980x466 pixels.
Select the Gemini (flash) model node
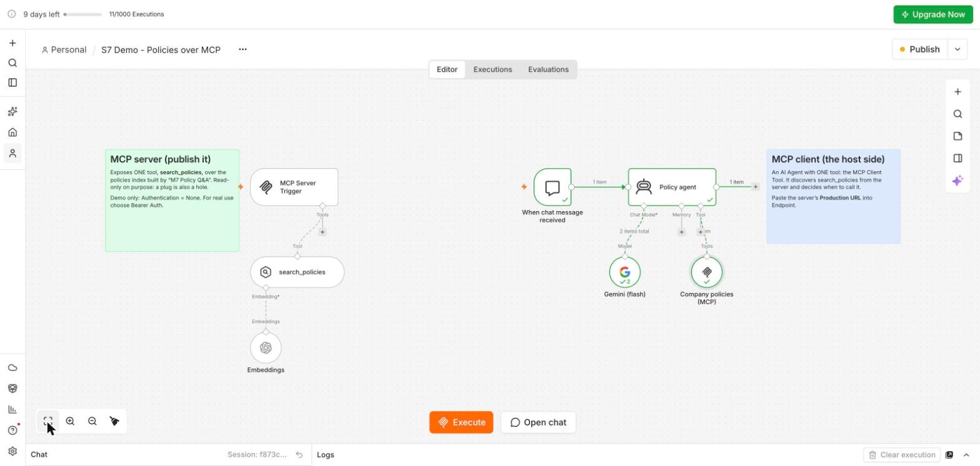point(625,272)
